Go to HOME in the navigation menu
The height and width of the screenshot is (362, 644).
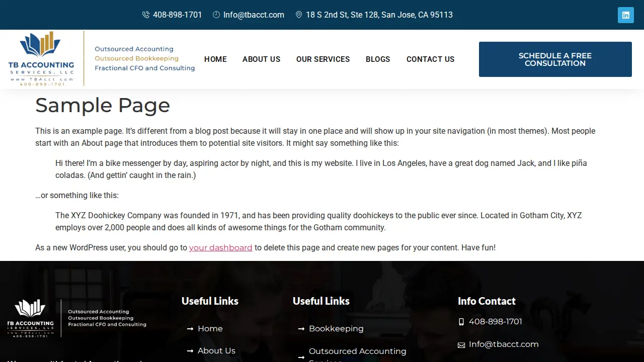(x=215, y=59)
